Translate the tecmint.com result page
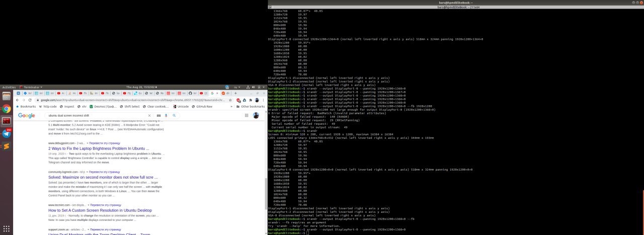This screenshot has height=235, width=644. tap(105, 205)
